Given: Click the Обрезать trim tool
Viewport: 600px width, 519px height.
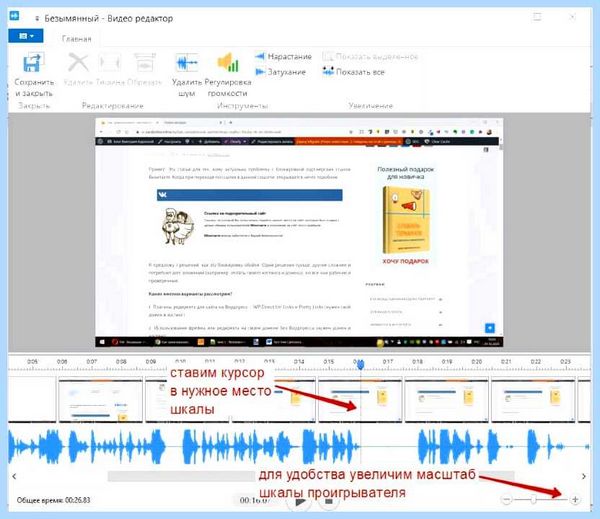Looking at the screenshot, I should tap(144, 69).
